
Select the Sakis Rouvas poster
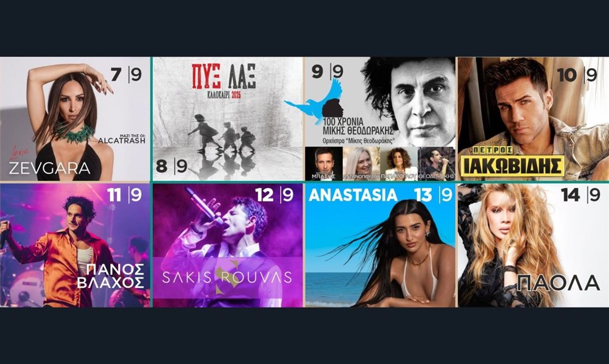point(228,245)
